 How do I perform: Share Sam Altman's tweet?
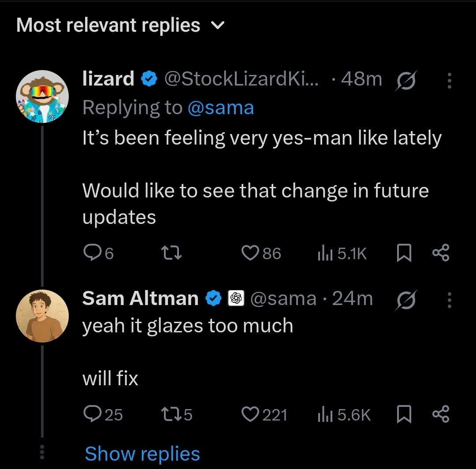pyautogui.click(x=441, y=414)
